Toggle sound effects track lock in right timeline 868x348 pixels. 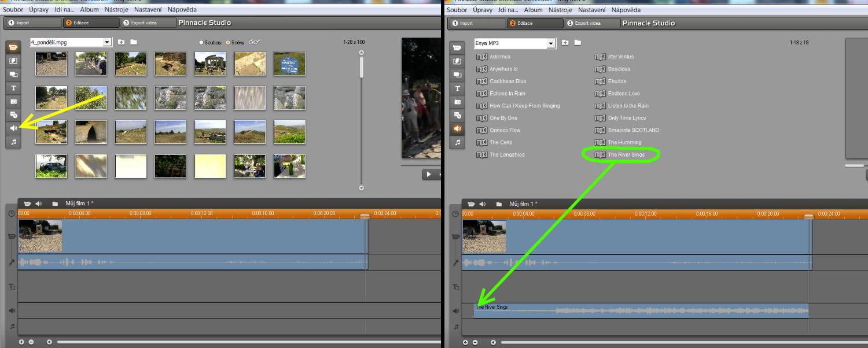[455, 311]
